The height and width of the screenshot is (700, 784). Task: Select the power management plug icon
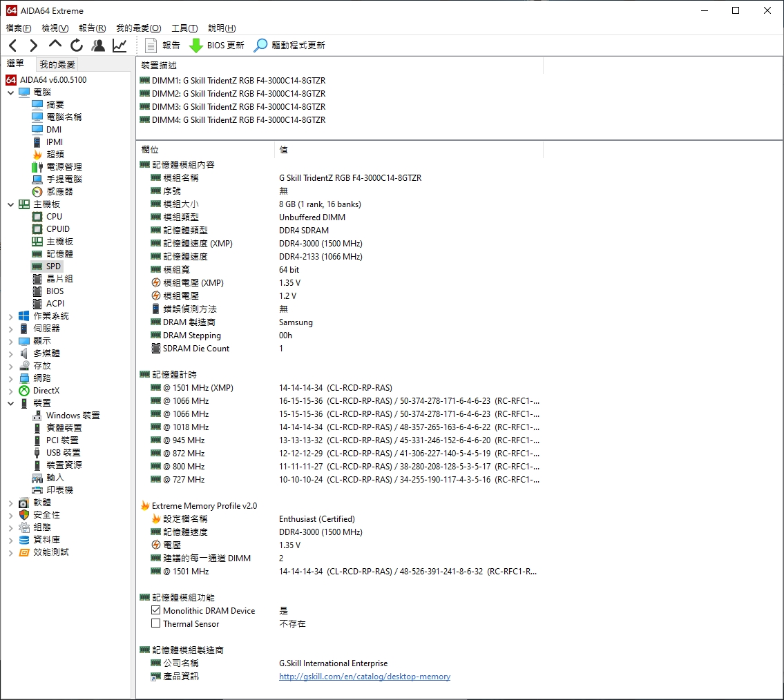tap(37, 167)
